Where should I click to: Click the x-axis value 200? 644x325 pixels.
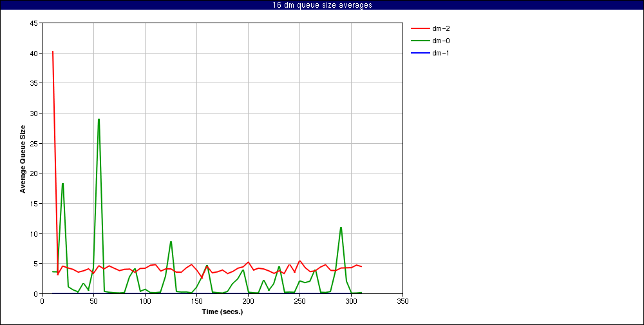click(248, 301)
